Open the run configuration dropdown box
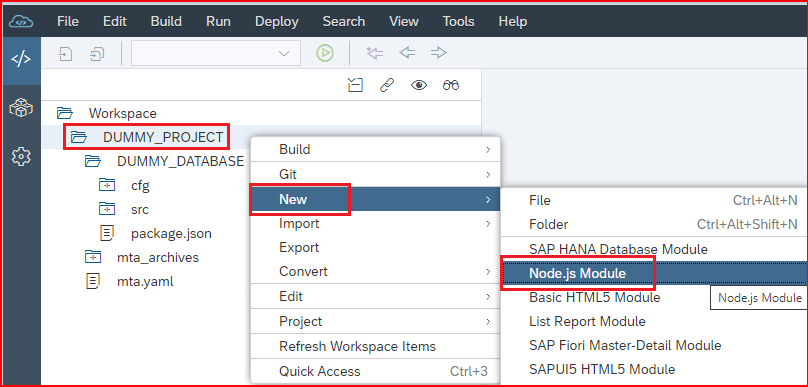Viewport: 808px width, 387px height. 216,53
